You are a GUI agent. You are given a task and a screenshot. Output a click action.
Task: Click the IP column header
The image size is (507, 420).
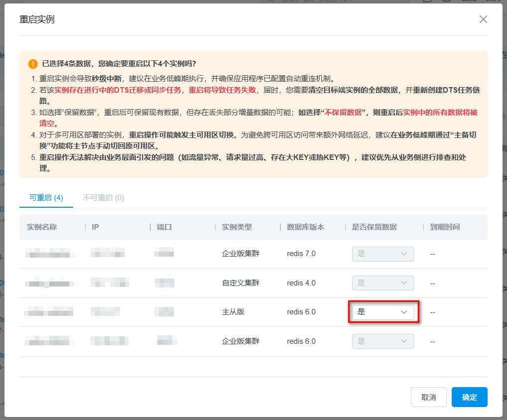96,227
